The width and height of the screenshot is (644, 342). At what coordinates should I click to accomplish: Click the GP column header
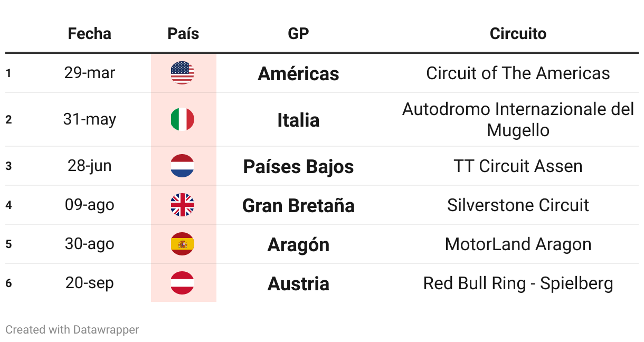click(x=298, y=34)
